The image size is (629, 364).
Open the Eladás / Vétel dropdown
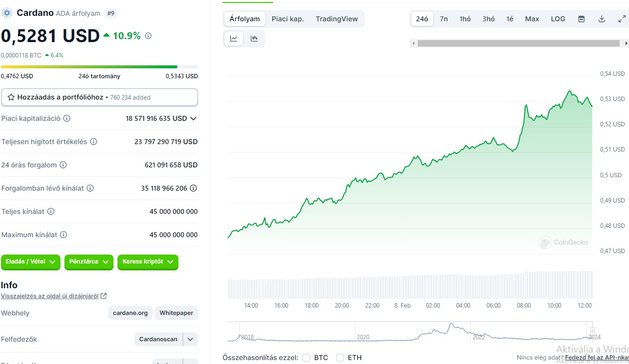coord(31,262)
